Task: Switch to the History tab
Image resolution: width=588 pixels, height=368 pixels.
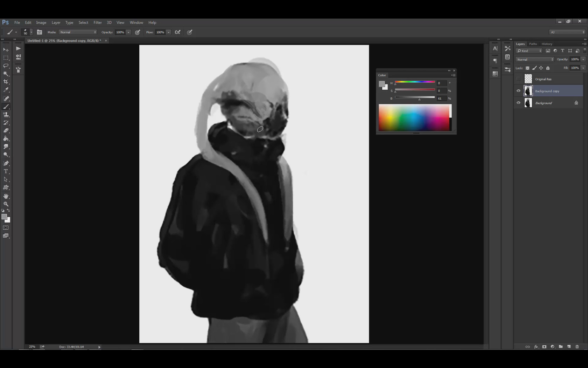Action: (547, 44)
